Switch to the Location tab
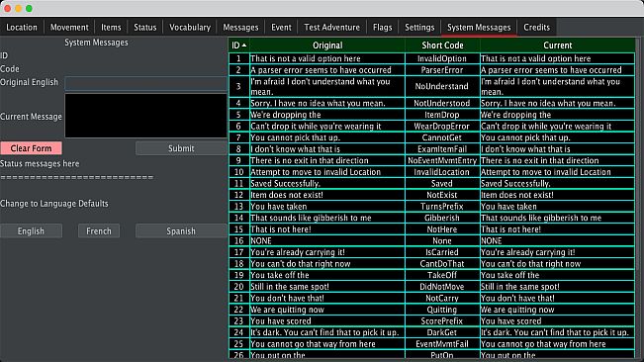The height and width of the screenshot is (362, 644). tap(22, 28)
